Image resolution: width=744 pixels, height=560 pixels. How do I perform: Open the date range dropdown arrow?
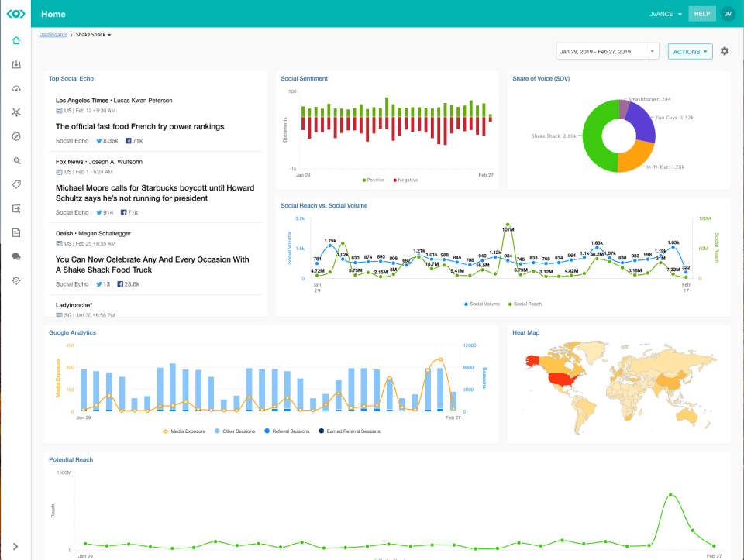[x=653, y=52]
